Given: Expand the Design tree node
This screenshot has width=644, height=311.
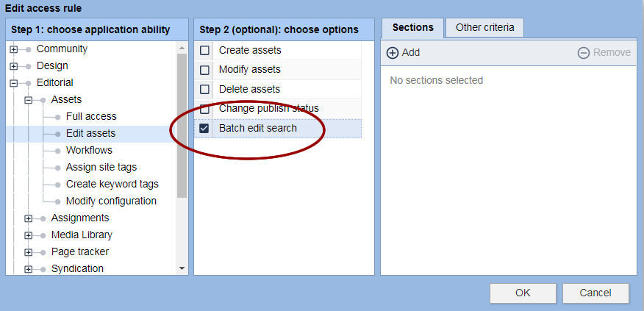Looking at the screenshot, I should pos(14,66).
